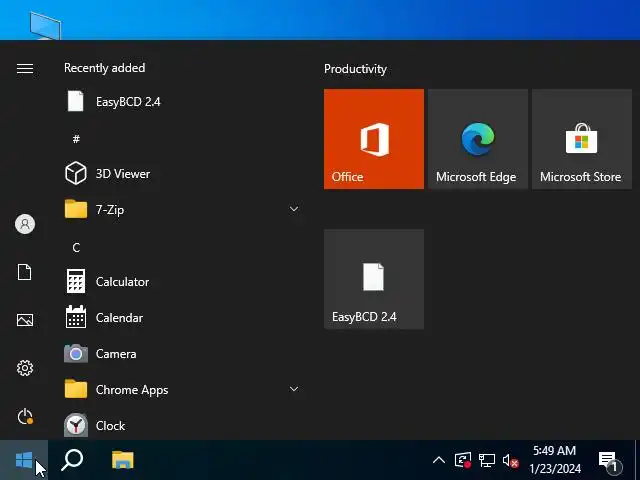Open the Office tile
This screenshot has height=480, width=640.
(x=374, y=139)
